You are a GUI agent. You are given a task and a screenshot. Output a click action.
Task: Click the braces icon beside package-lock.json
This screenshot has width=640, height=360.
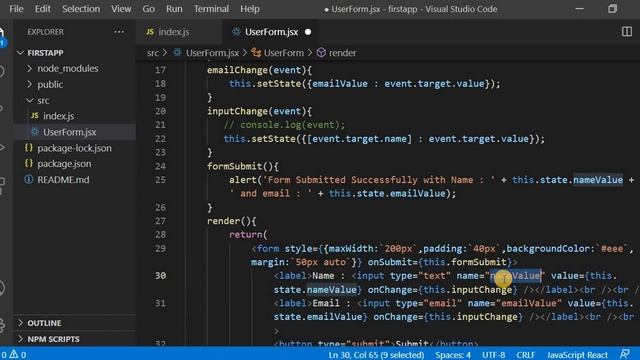29,148
